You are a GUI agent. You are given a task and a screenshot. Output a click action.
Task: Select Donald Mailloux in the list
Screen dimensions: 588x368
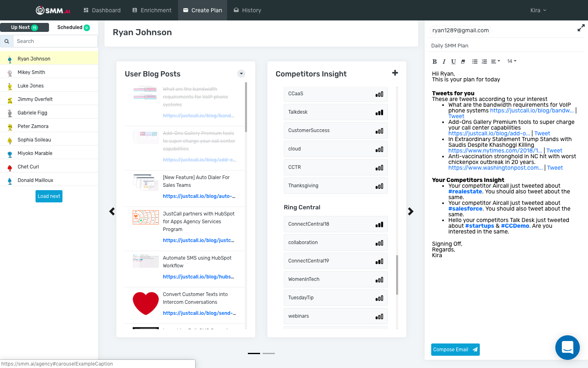49,180
